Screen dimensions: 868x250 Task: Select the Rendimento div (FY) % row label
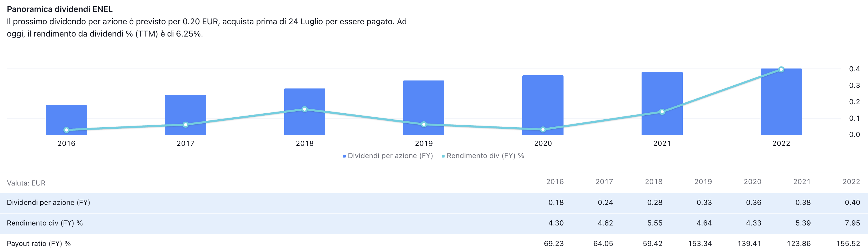click(x=45, y=223)
